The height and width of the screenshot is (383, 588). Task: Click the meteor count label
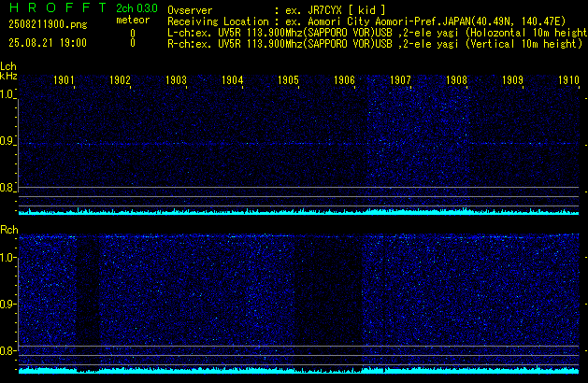133,20
